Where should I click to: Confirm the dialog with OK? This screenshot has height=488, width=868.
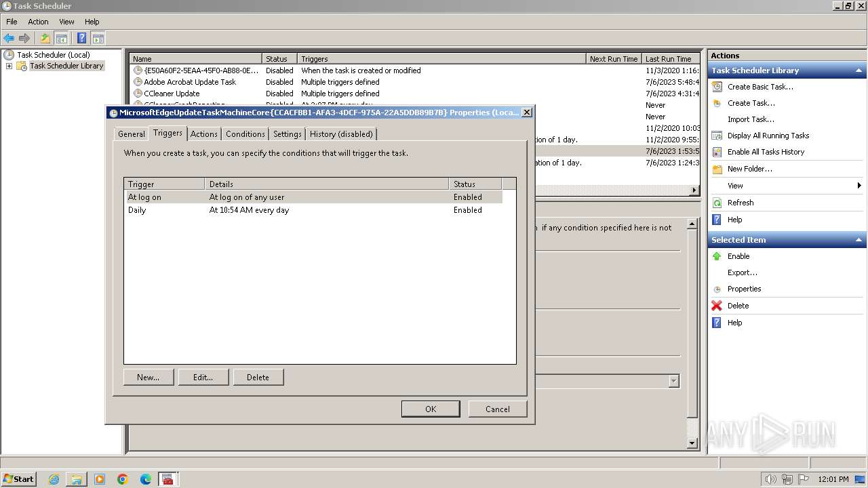point(431,409)
